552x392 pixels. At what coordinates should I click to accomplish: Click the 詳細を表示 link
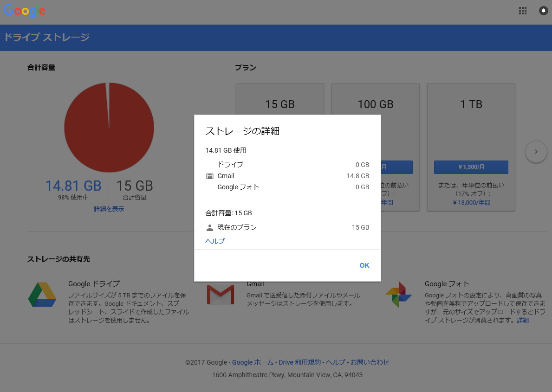pyautogui.click(x=109, y=209)
